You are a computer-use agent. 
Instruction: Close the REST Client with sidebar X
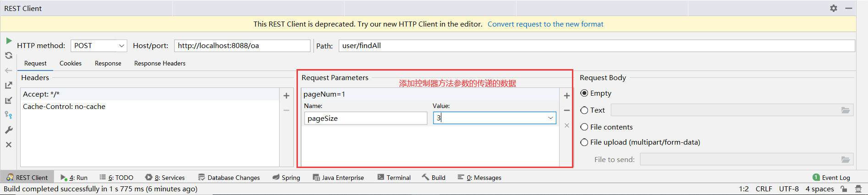point(9,145)
